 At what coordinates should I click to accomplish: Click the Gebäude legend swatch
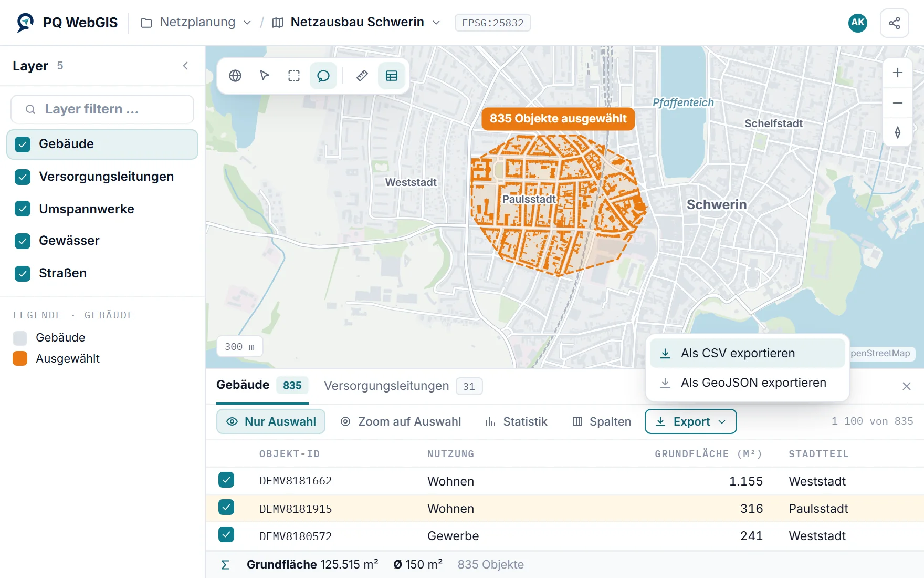point(20,338)
